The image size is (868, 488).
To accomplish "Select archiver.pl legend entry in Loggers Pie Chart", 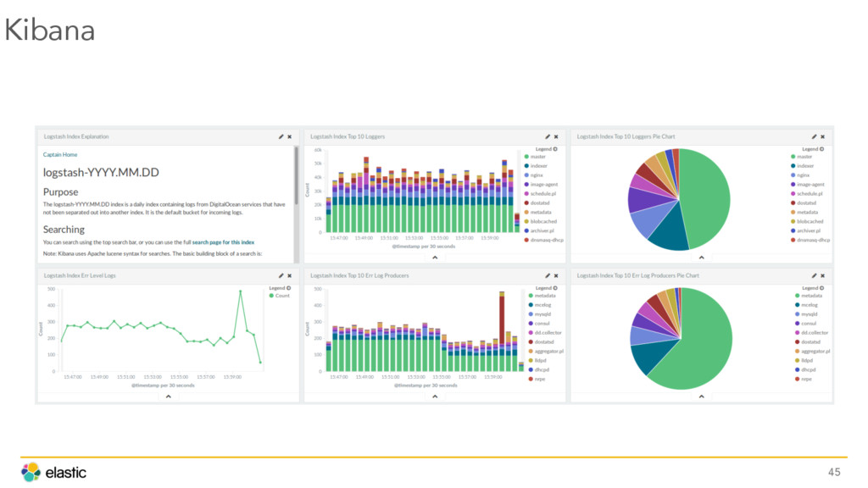I will tap(805, 230).
